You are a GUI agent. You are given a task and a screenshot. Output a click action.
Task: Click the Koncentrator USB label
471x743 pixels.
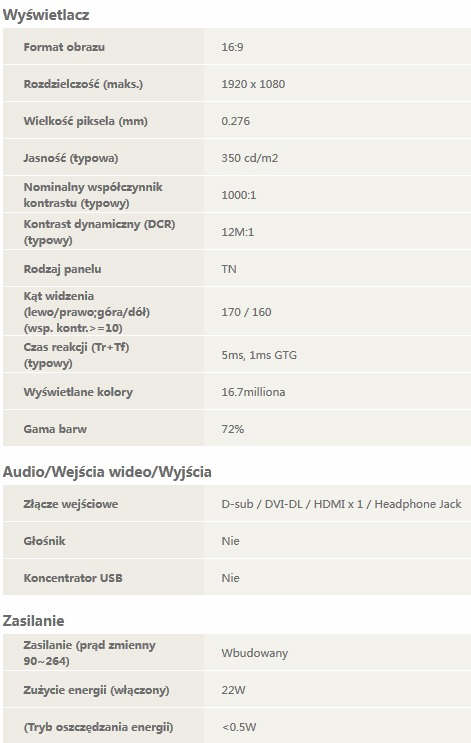pyautogui.click(x=73, y=578)
